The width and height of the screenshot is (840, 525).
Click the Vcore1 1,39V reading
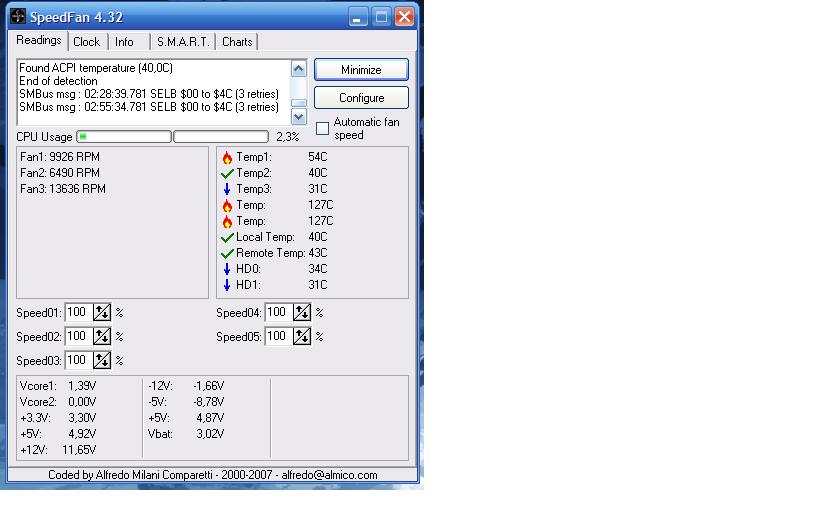coord(58,386)
